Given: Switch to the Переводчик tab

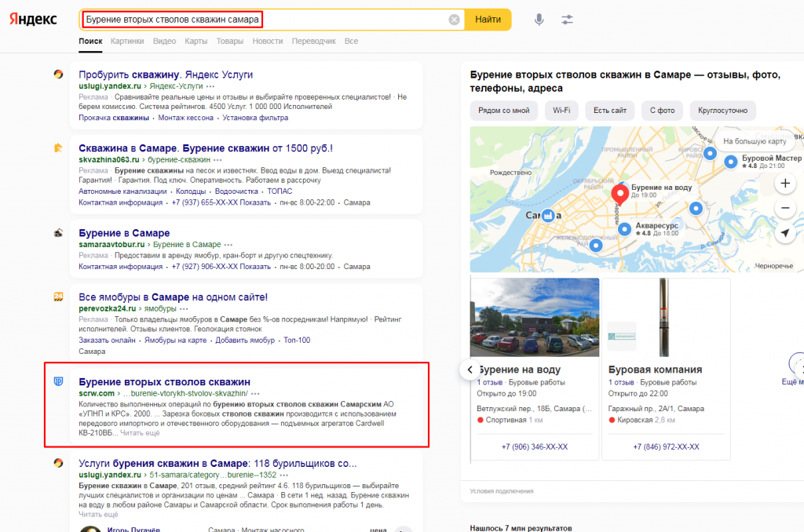Looking at the screenshot, I should (314, 41).
